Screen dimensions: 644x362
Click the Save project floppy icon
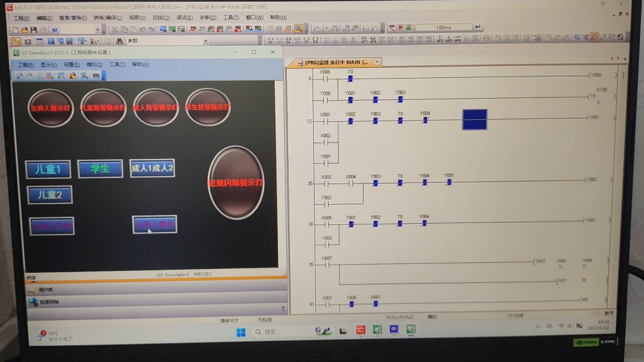coord(34,30)
